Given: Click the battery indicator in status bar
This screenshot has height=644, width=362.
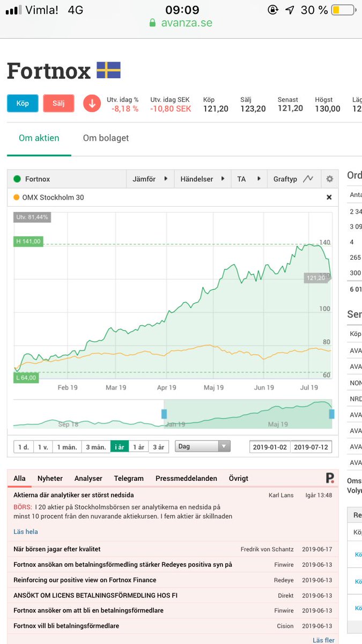Looking at the screenshot, I should pos(343,10).
